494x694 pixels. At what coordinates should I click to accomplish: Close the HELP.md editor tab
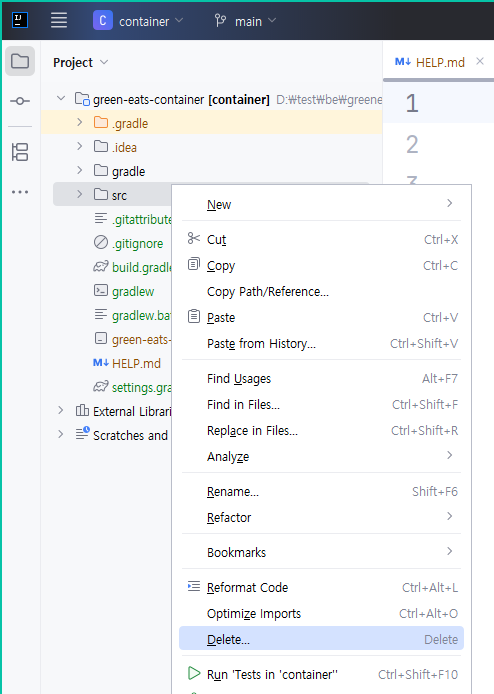(x=480, y=62)
